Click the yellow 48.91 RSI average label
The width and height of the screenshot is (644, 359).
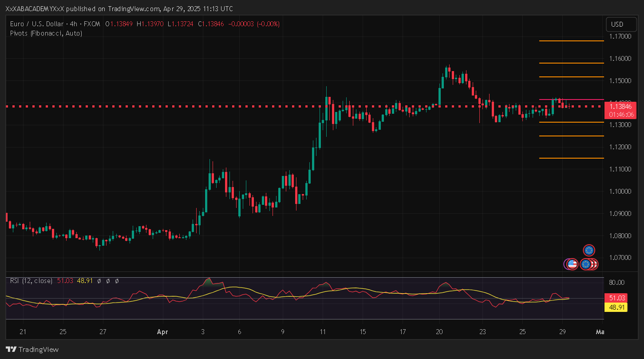point(615,307)
